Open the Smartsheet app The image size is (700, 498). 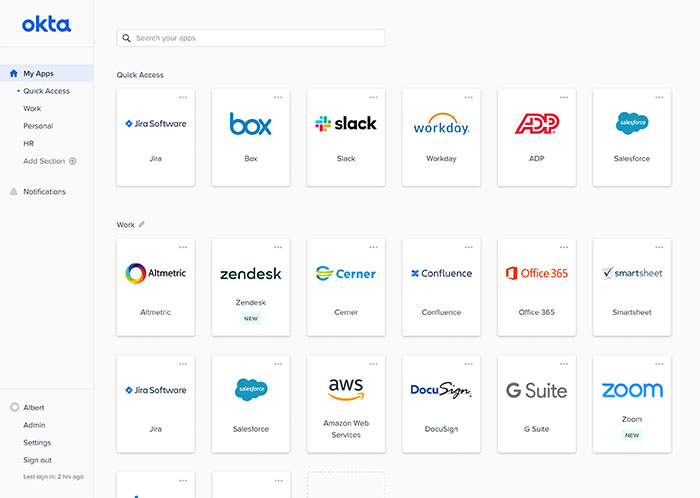tap(632, 287)
